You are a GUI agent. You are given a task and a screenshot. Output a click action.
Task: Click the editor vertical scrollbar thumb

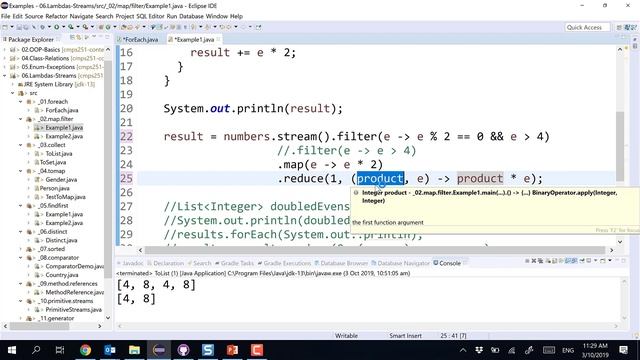(x=620, y=146)
